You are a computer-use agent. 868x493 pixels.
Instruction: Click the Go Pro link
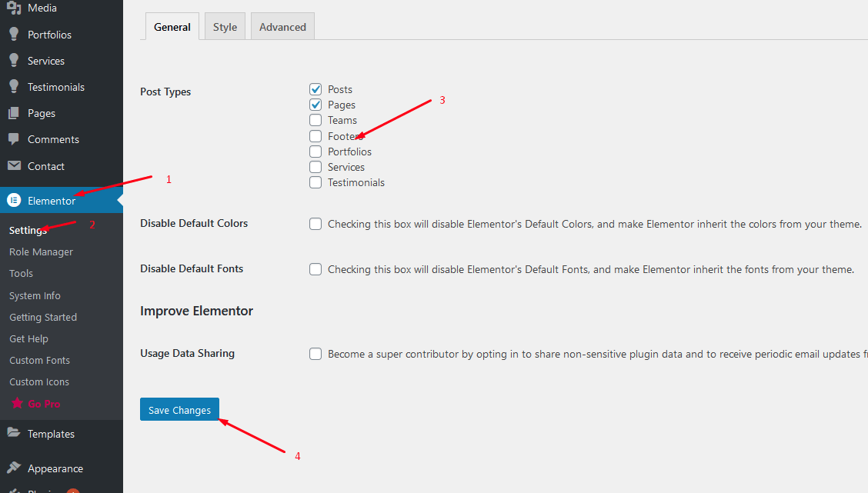(44, 404)
